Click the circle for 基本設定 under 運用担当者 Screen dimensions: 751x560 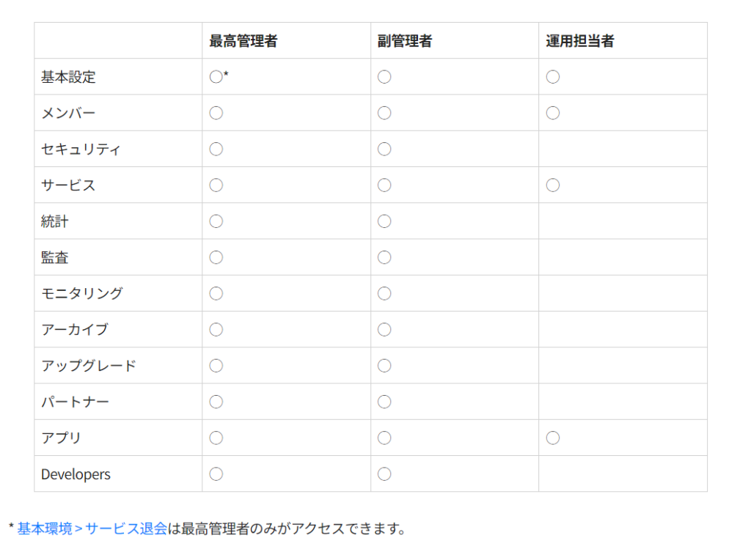[x=553, y=77]
